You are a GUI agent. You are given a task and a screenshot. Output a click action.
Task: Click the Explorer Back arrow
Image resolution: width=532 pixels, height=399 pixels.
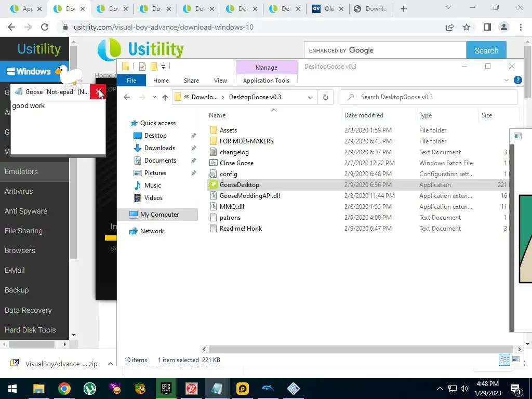click(x=127, y=97)
